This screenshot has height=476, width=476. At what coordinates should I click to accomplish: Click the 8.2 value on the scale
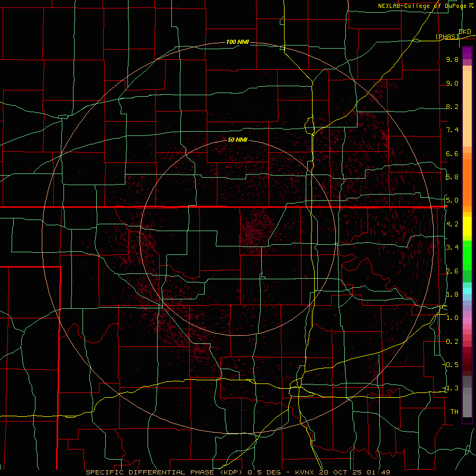pos(452,106)
